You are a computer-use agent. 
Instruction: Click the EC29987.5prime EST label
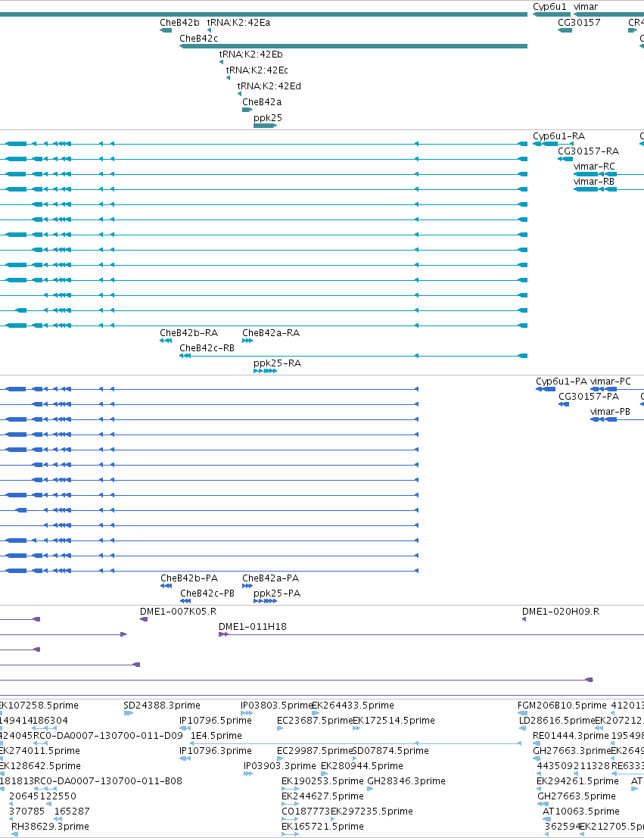(x=315, y=751)
